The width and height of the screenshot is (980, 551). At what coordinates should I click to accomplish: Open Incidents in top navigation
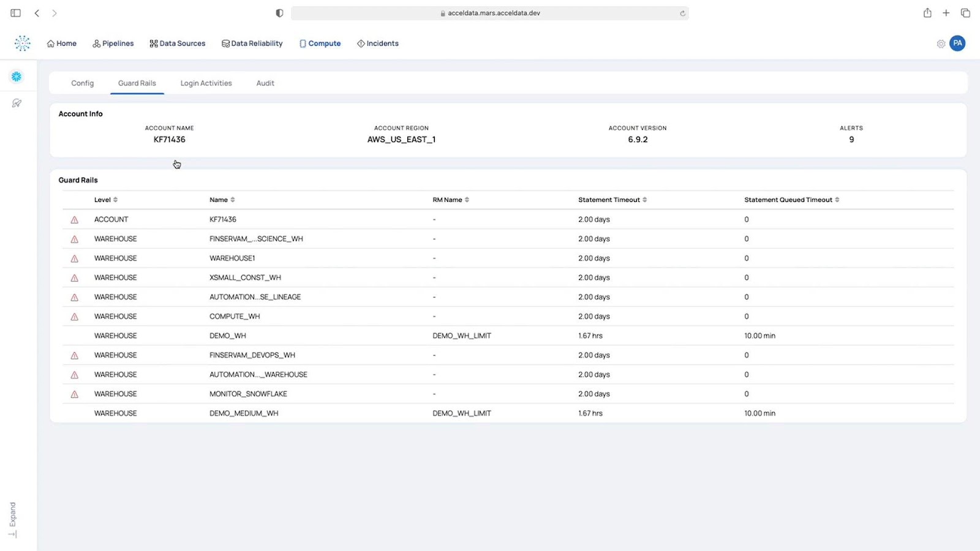[x=378, y=43]
